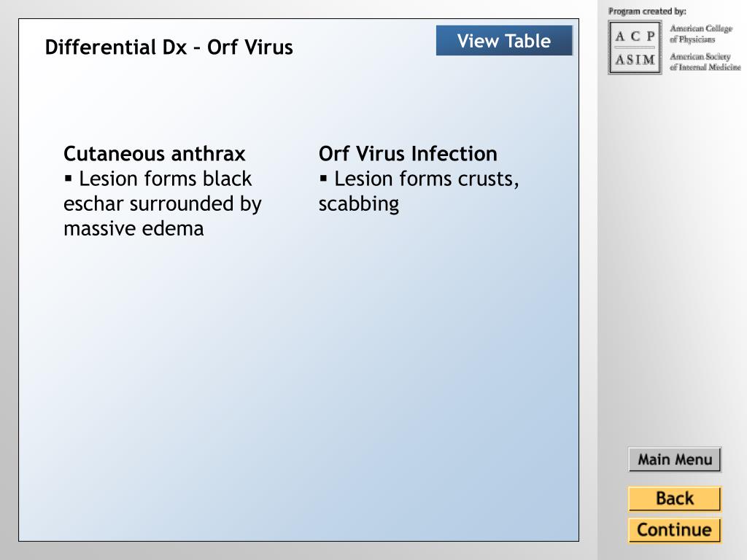Click the ASIM letters in logo
Viewport: 747px width, 560px height.
pyautogui.click(x=635, y=60)
